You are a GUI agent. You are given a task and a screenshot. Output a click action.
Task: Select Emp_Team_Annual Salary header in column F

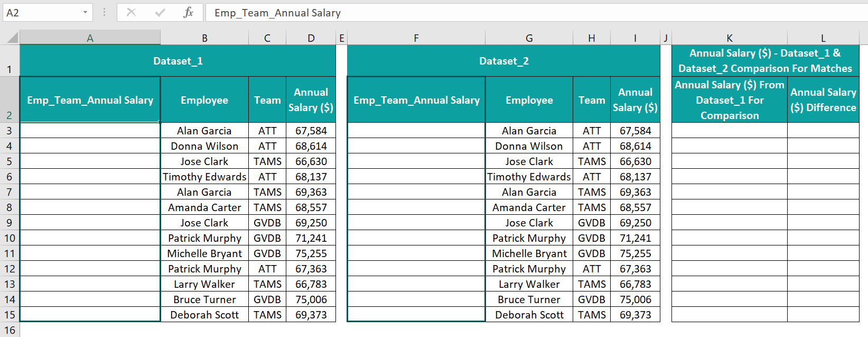[416, 100]
